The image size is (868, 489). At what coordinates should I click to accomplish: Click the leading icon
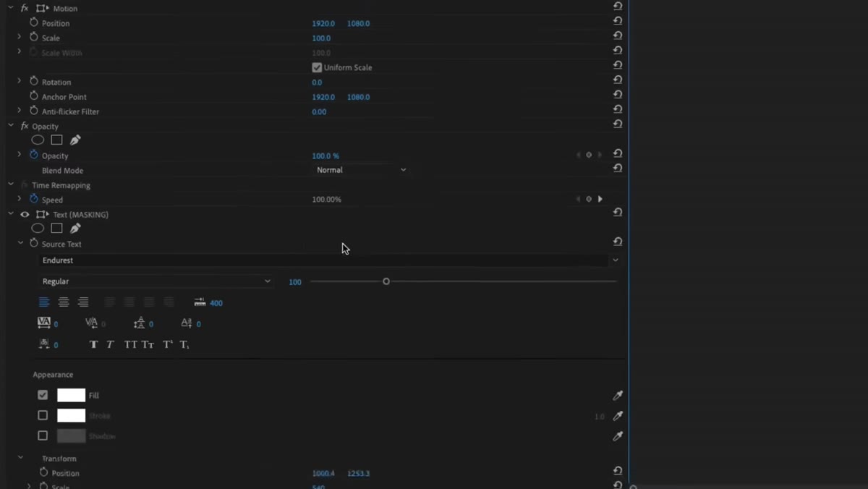(140, 323)
